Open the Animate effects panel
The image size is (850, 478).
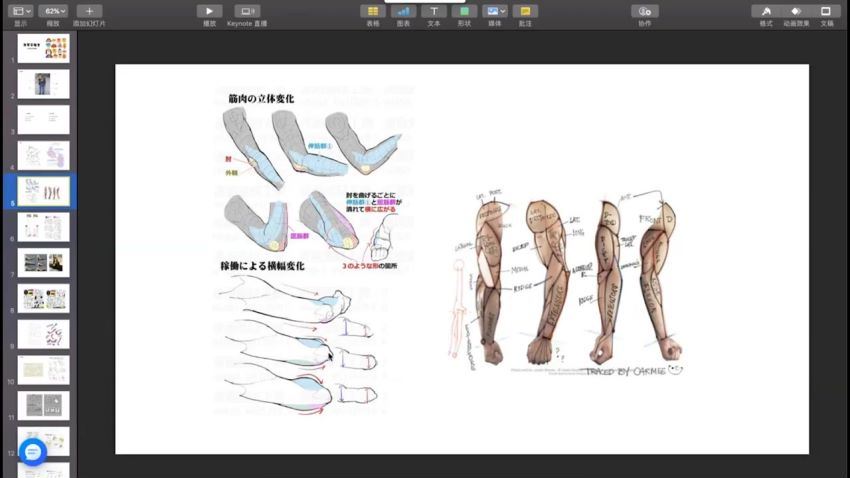tap(796, 11)
